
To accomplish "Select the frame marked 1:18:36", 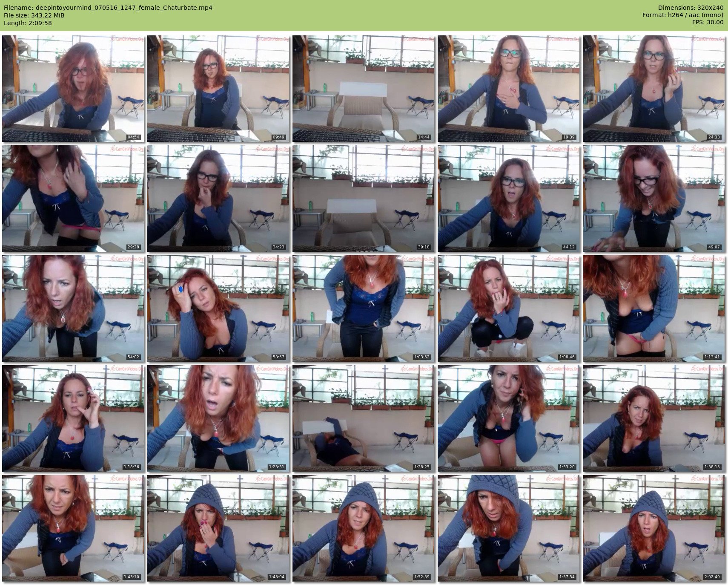I will click(x=73, y=418).
